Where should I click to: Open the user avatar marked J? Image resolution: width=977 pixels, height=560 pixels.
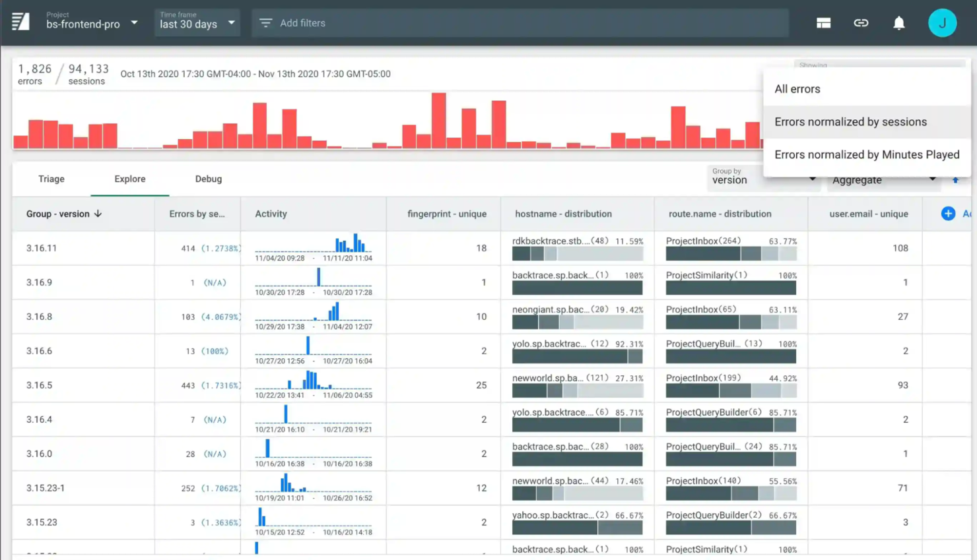(x=943, y=22)
